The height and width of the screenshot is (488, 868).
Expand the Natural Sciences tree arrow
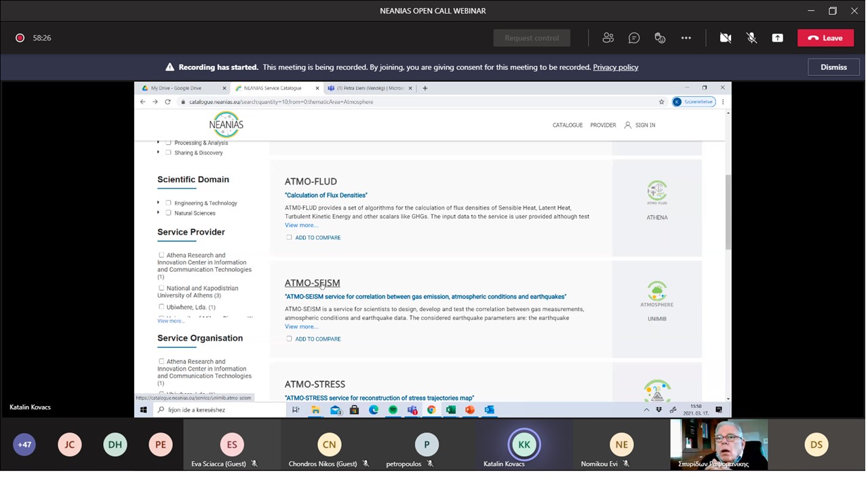point(159,213)
